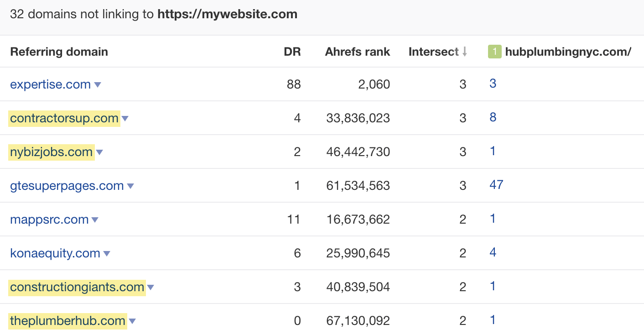Viewport: 644px width, 335px height.
Task: Click the green "1" badge next to hubplumbingnyc.com/
Action: [494, 52]
